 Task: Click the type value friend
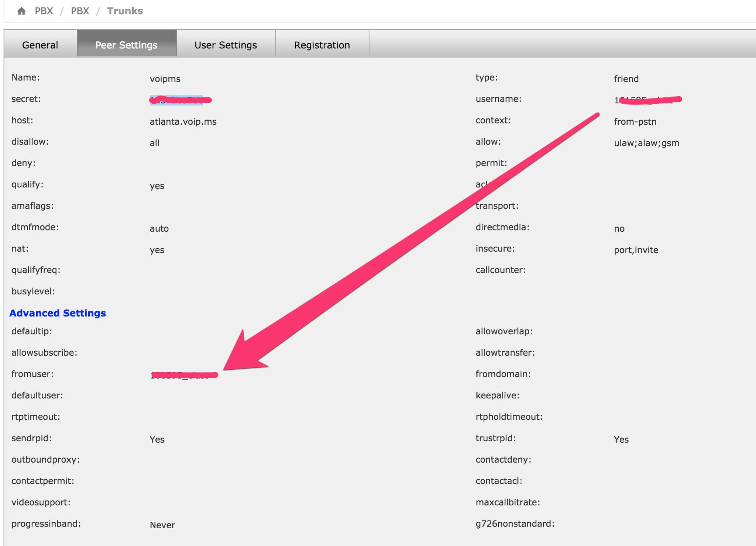(626, 79)
